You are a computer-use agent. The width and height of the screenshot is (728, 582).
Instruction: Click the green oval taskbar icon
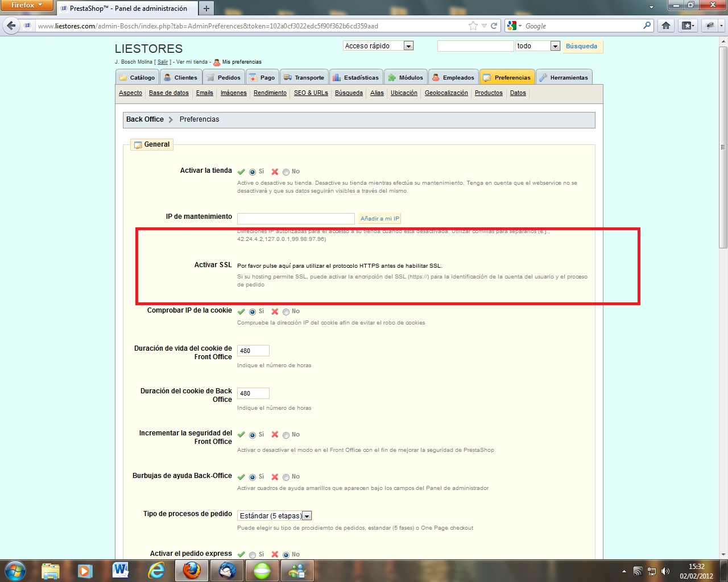262,571
